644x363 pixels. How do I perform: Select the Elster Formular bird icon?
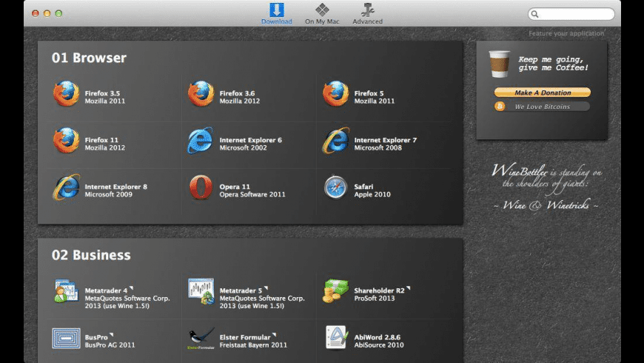(x=201, y=339)
